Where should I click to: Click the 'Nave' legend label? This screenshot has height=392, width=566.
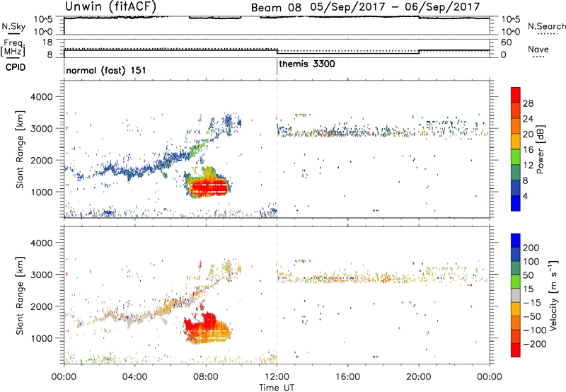(x=538, y=50)
